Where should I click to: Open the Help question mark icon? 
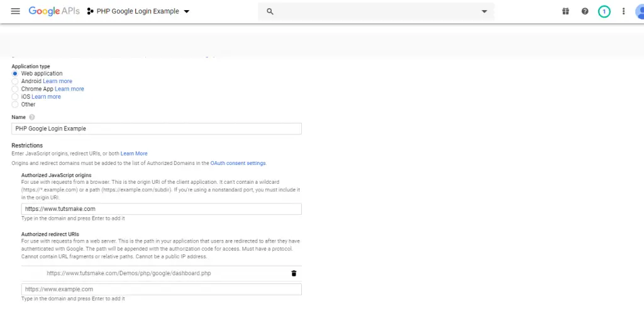[585, 11]
